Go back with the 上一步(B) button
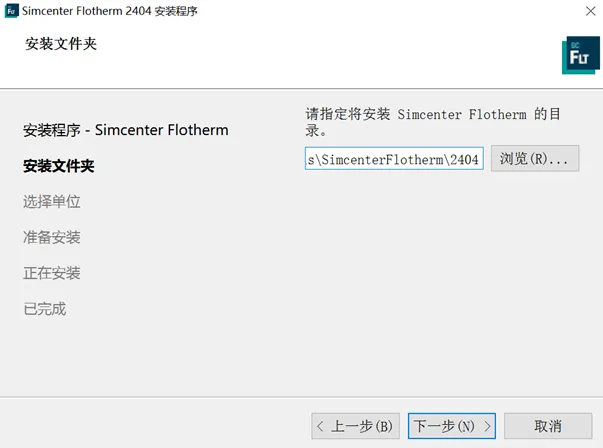 [356, 426]
